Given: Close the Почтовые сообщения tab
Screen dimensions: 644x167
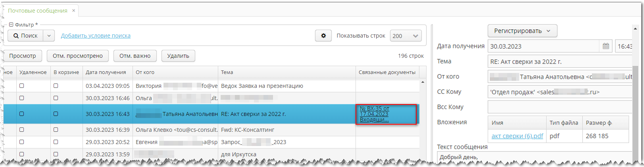Looking at the screenshot, I should pyautogui.click(x=73, y=11).
